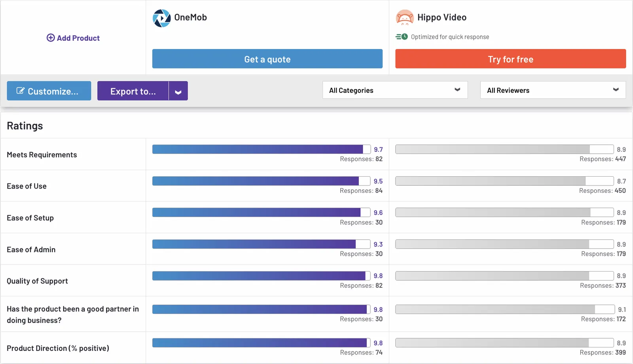Viewport: 633px width, 364px height.
Task: Click the Responses: 74 text
Action: point(361,353)
